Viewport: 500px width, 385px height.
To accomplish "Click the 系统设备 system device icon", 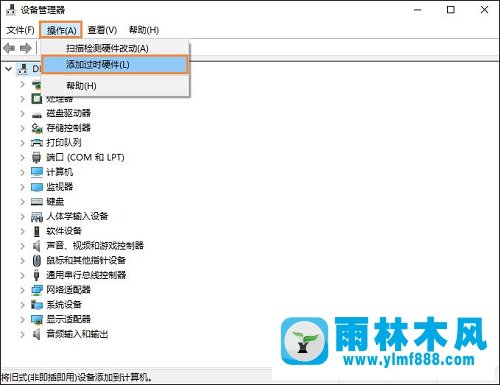I will point(37,305).
